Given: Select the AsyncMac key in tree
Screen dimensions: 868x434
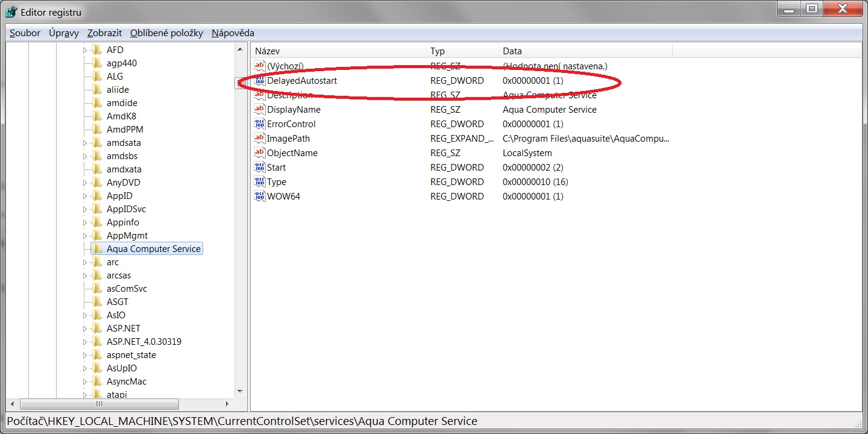Looking at the screenshot, I should tap(127, 382).
